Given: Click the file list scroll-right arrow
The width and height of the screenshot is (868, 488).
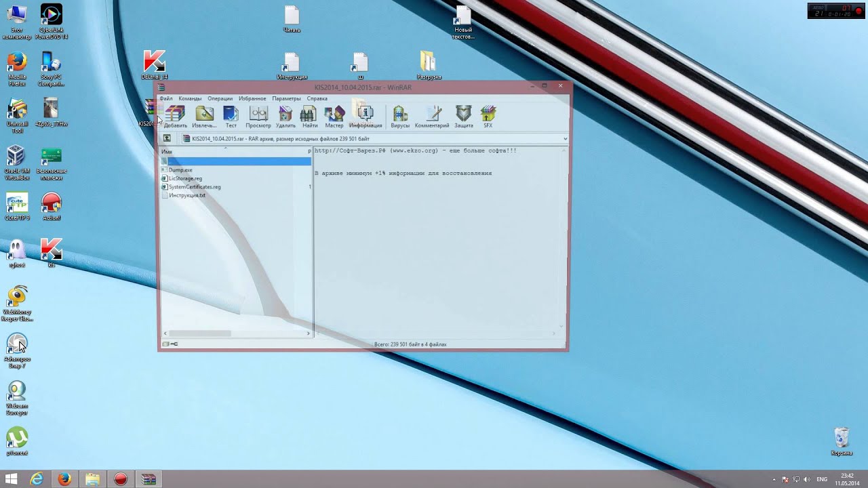Looking at the screenshot, I should [309, 333].
